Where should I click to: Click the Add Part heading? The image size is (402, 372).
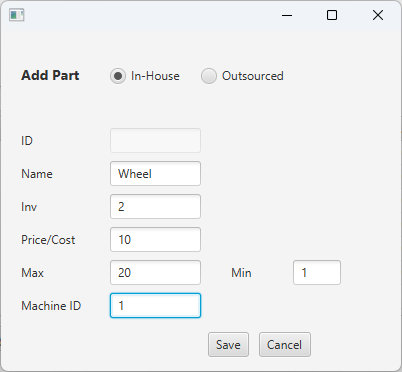(50, 75)
